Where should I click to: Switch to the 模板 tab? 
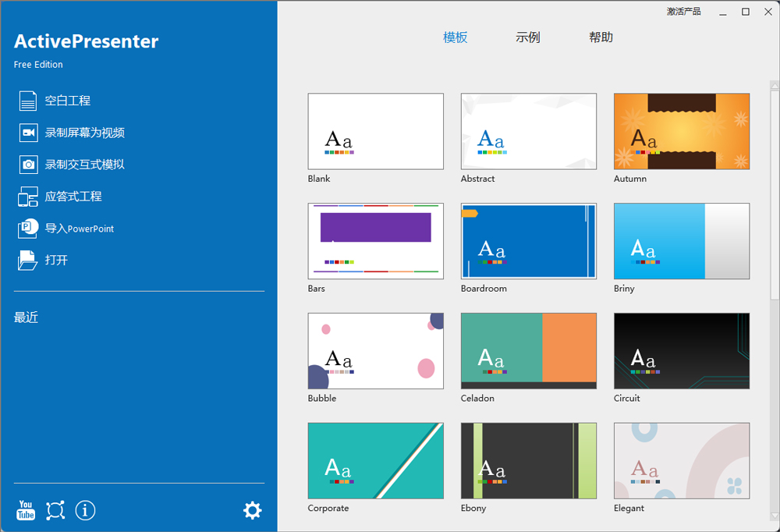(x=456, y=37)
